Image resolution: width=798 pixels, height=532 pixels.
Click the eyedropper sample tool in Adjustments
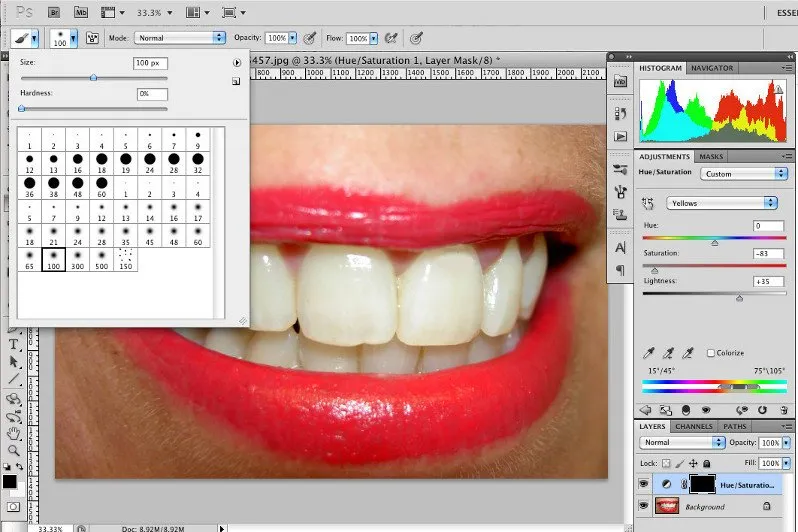(x=650, y=354)
